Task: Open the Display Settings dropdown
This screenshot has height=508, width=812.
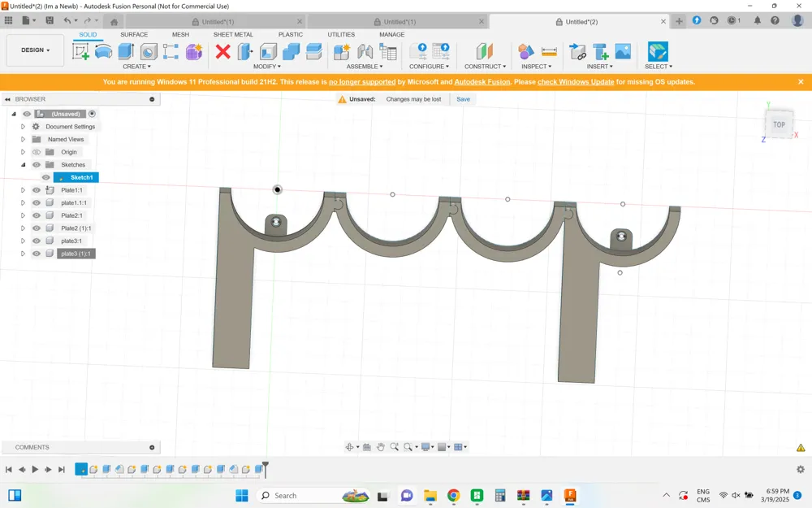Action: (x=425, y=446)
